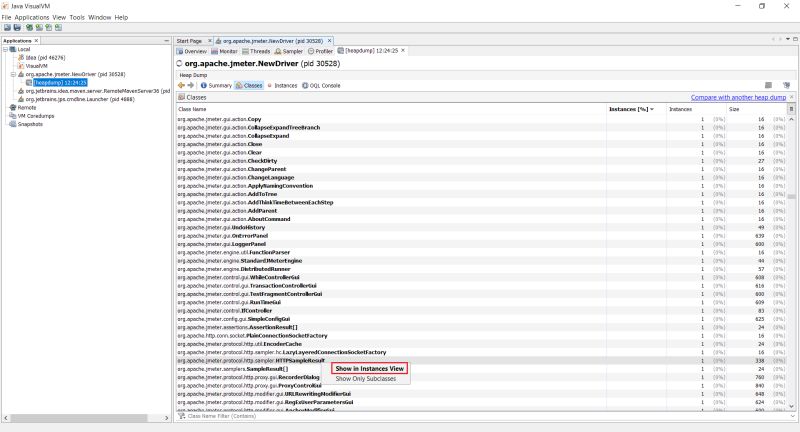Open the Applications menu
This screenshot has height=432, width=800.
pos(32,17)
